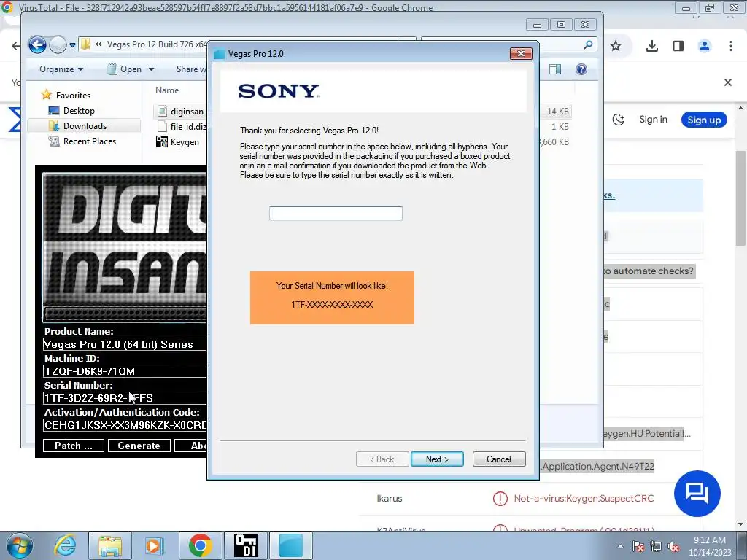The height and width of the screenshot is (560, 747).
Task: Click Sign in on VirusTotal
Action: pos(653,120)
